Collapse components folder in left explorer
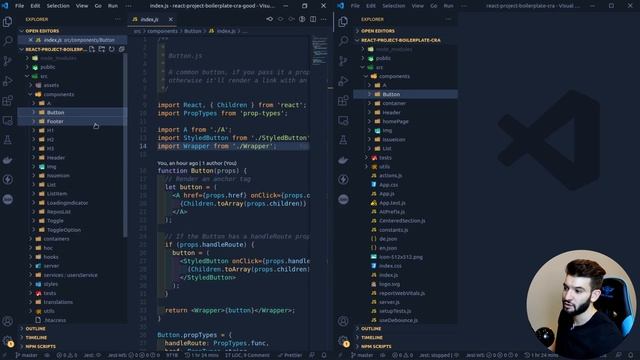 tap(31, 94)
